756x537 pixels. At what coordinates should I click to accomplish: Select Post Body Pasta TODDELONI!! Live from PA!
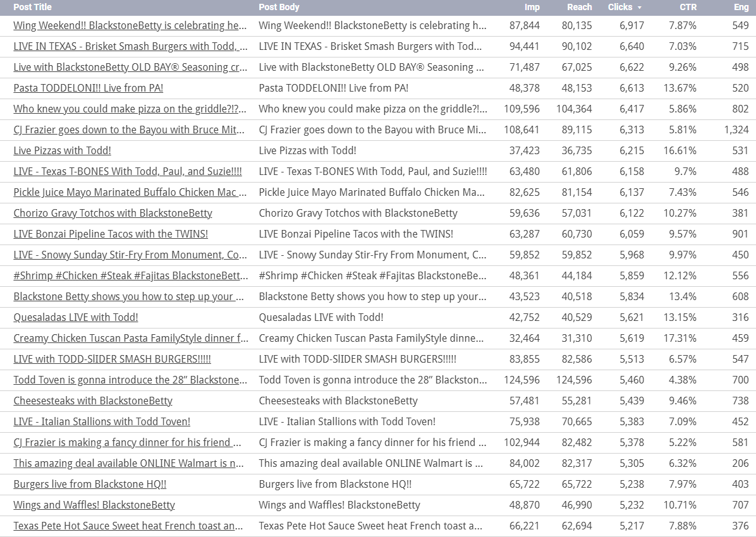[334, 88]
